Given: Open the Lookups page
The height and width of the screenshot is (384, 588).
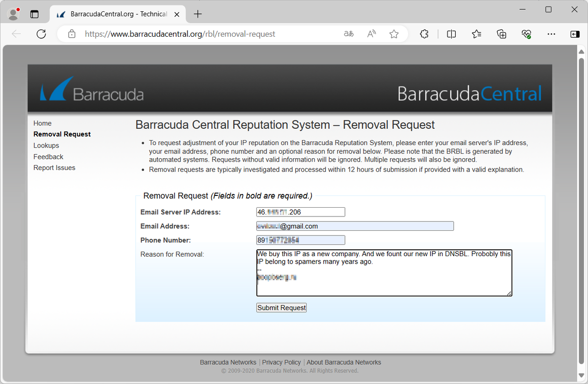Looking at the screenshot, I should [46, 145].
